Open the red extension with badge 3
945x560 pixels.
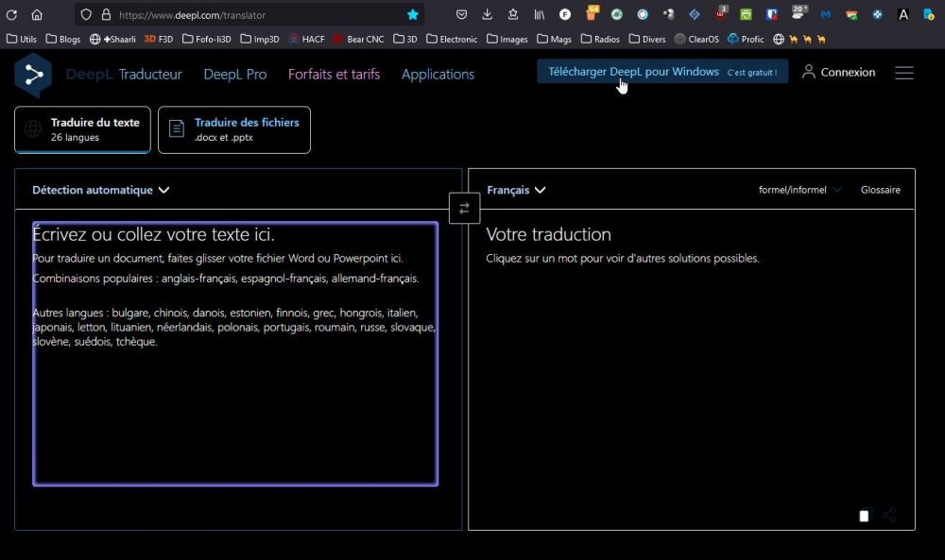click(721, 12)
